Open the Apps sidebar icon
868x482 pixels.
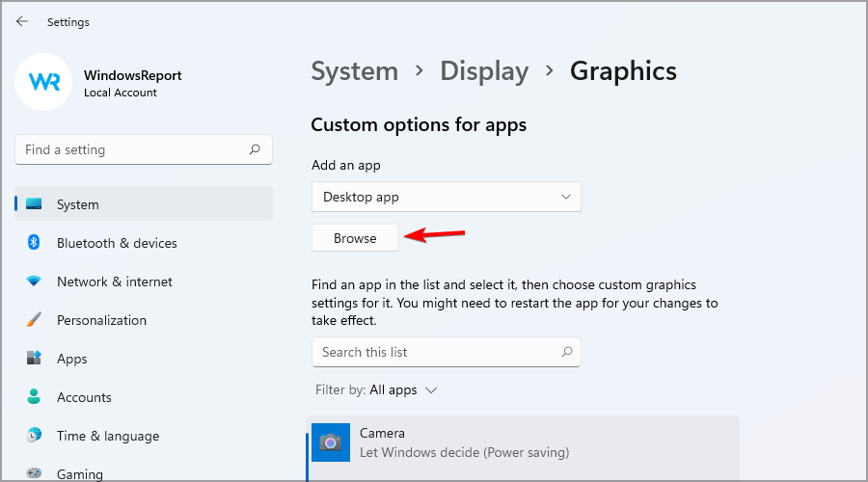point(34,358)
